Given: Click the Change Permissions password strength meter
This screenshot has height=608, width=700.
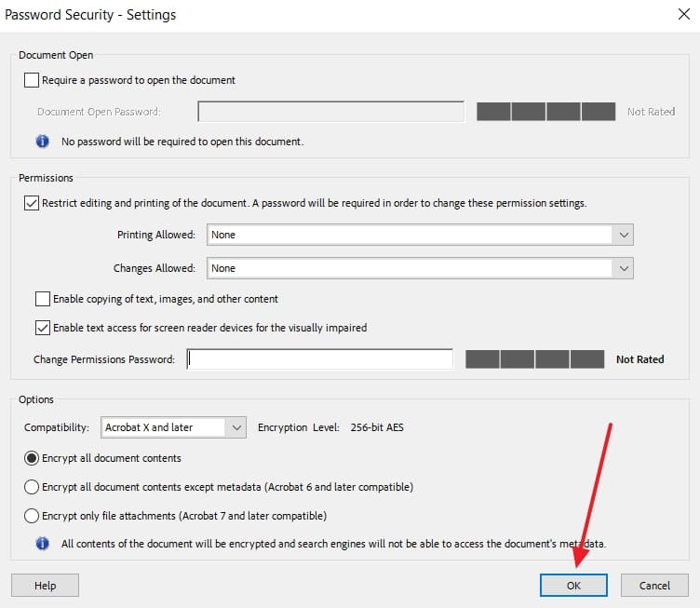Looking at the screenshot, I should click(535, 359).
